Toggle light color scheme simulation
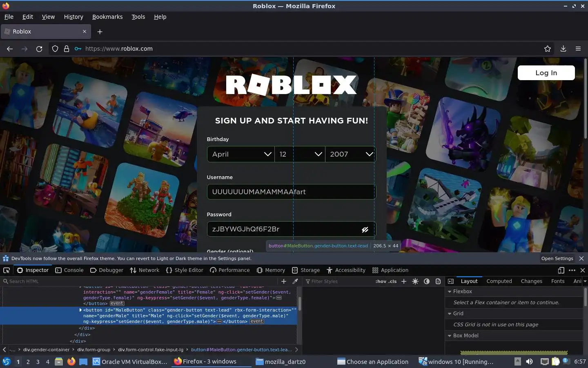588x368 pixels. (415, 281)
